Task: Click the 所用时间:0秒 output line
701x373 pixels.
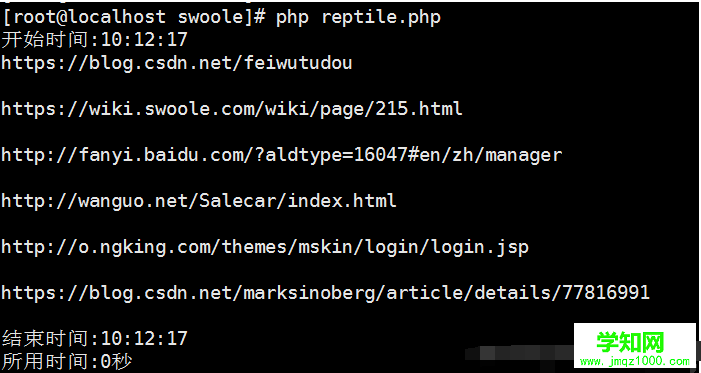Action: (67, 361)
